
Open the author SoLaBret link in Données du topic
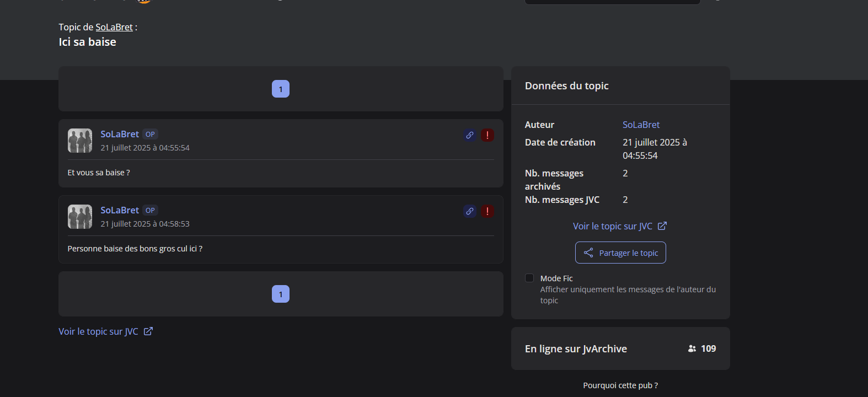click(641, 125)
